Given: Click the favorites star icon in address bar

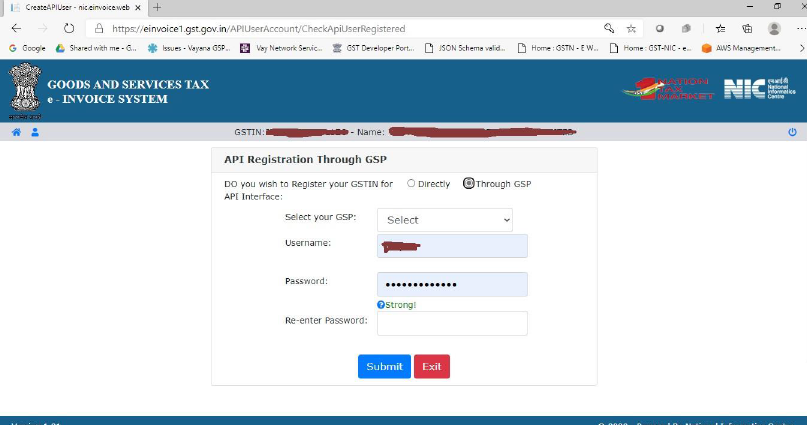Looking at the screenshot, I should coord(631,29).
